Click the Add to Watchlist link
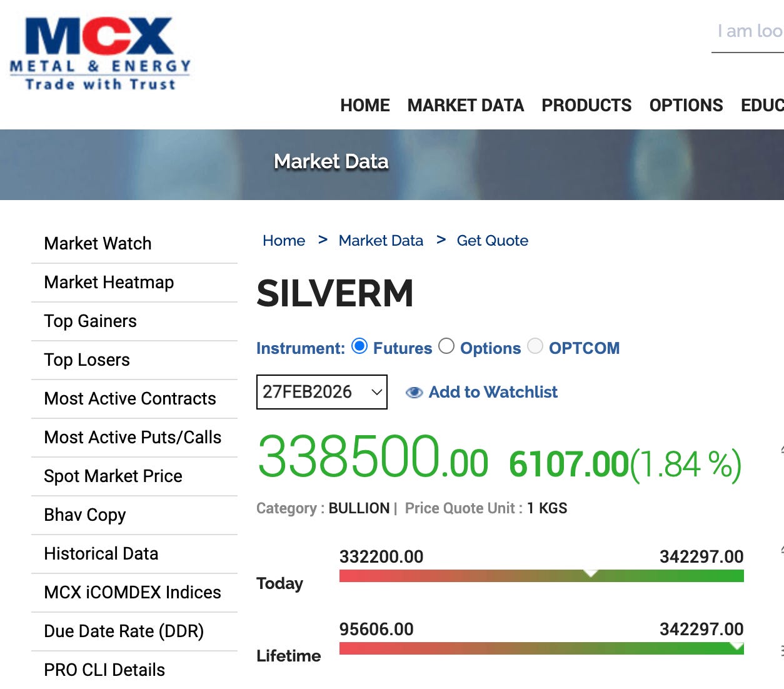This screenshot has width=784, height=689. click(493, 392)
